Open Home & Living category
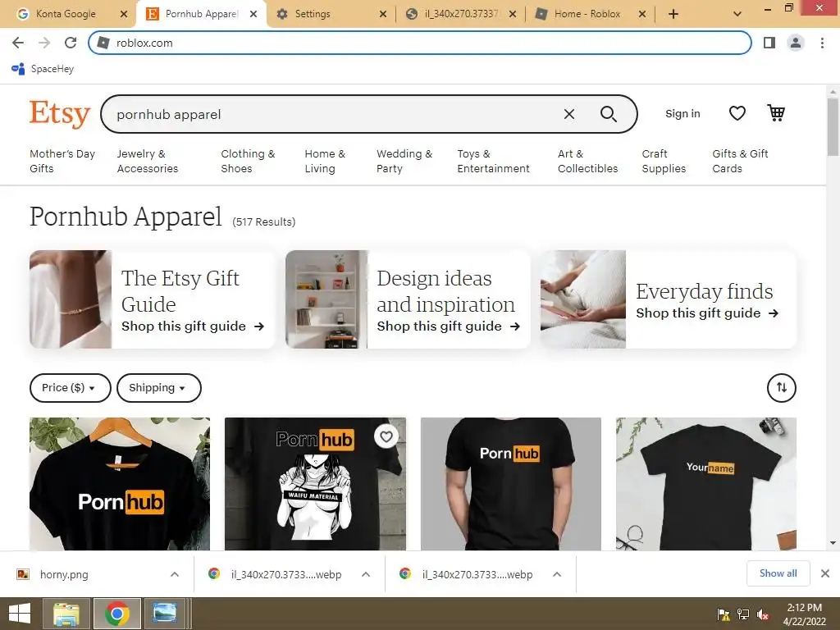Viewport: 840px width, 630px height. coord(325,161)
